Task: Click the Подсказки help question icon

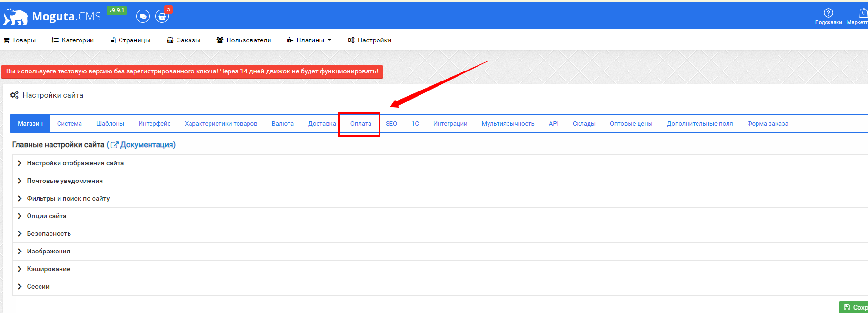Action: (828, 13)
